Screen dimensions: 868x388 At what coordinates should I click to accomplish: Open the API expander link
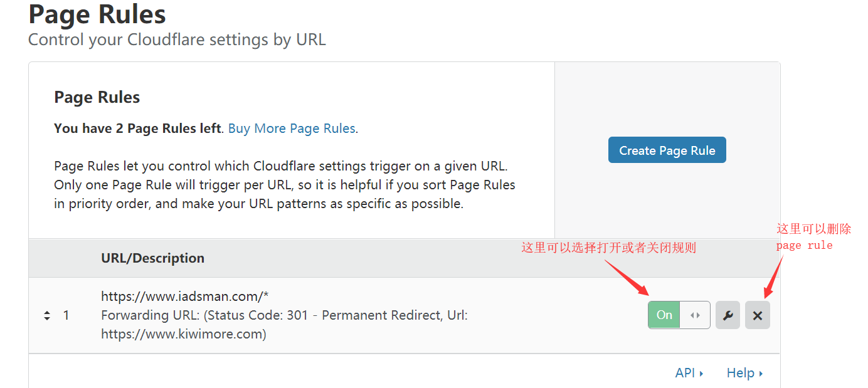689,373
